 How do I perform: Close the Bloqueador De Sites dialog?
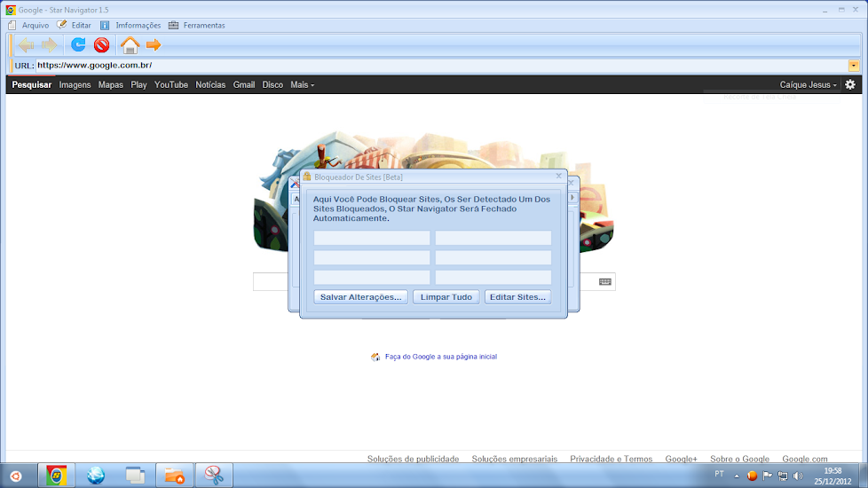tap(558, 176)
